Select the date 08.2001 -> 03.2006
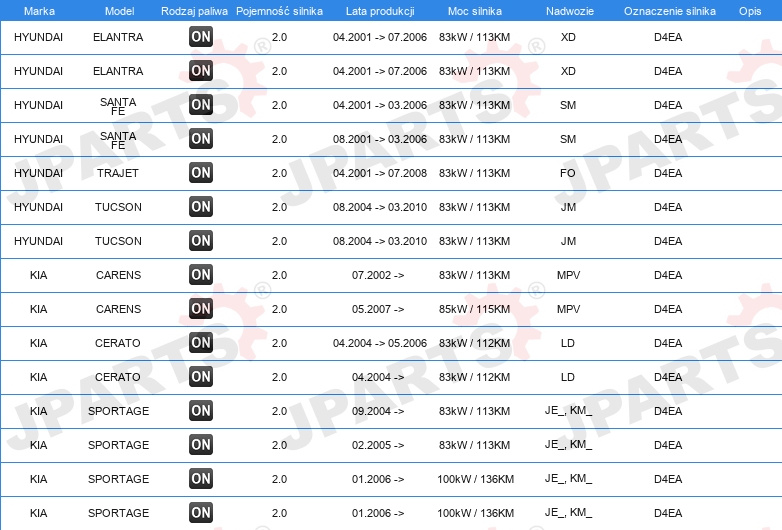The height and width of the screenshot is (530, 782). click(380, 139)
